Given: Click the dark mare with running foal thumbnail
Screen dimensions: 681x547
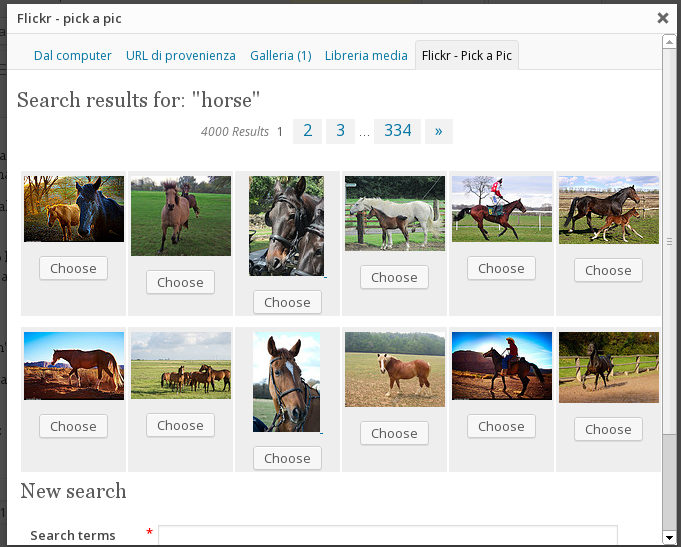Looking at the screenshot, I should coord(608,209).
